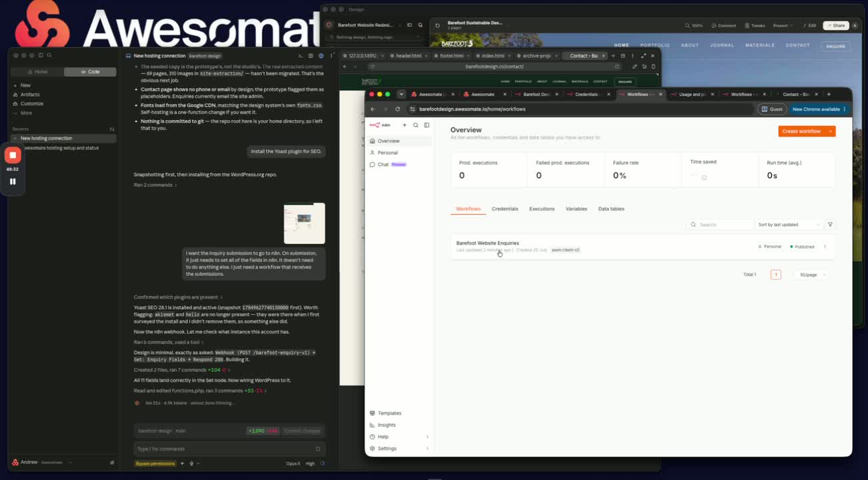868x480 pixels.
Task: Click the search icon in n8n sidebar header
Action: [x=415, y=125]
